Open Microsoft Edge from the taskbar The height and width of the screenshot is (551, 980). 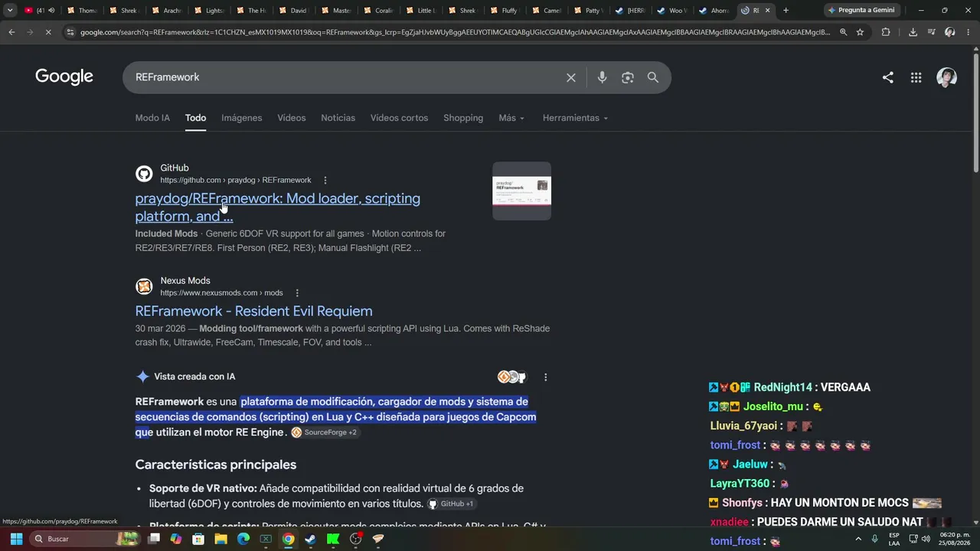[x=243, y=539]
